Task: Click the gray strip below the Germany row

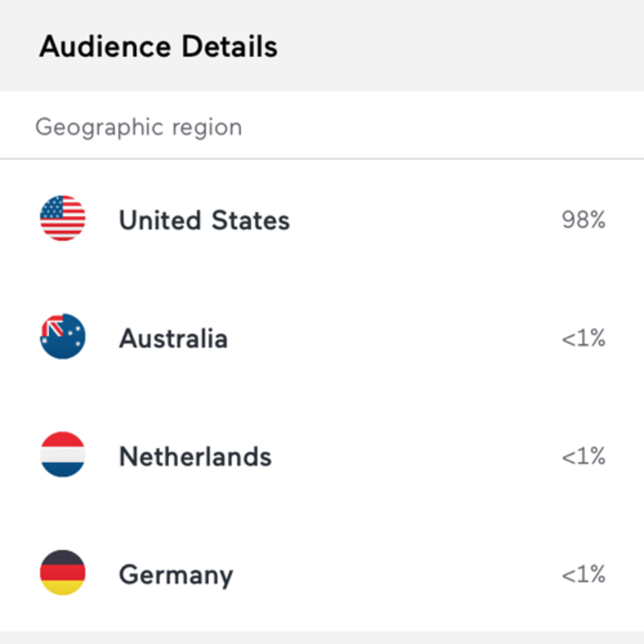Action: pyautogui.click(x=322, y=637)
